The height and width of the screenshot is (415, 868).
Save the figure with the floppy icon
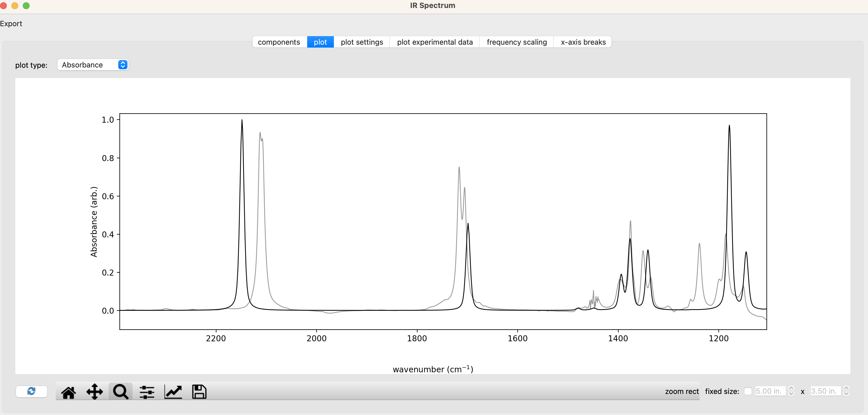click(x=199, y=392)
